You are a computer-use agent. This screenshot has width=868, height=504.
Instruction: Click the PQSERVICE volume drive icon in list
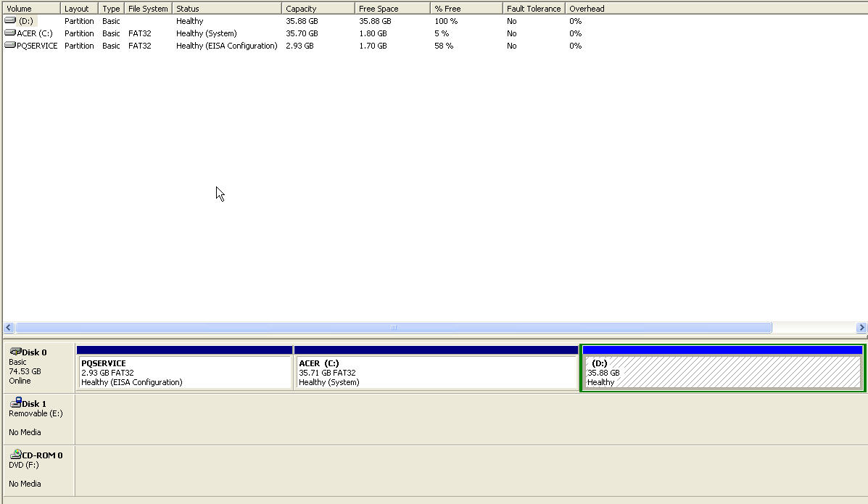[x=10, y=45]
